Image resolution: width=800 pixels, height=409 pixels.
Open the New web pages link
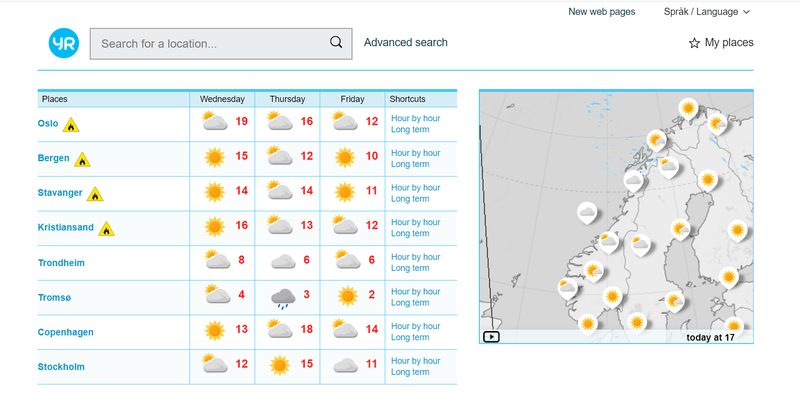tap(602, 12)
